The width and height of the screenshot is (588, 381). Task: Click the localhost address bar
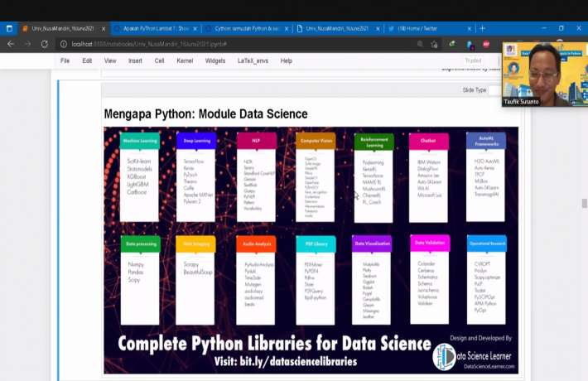coord(240,44)
